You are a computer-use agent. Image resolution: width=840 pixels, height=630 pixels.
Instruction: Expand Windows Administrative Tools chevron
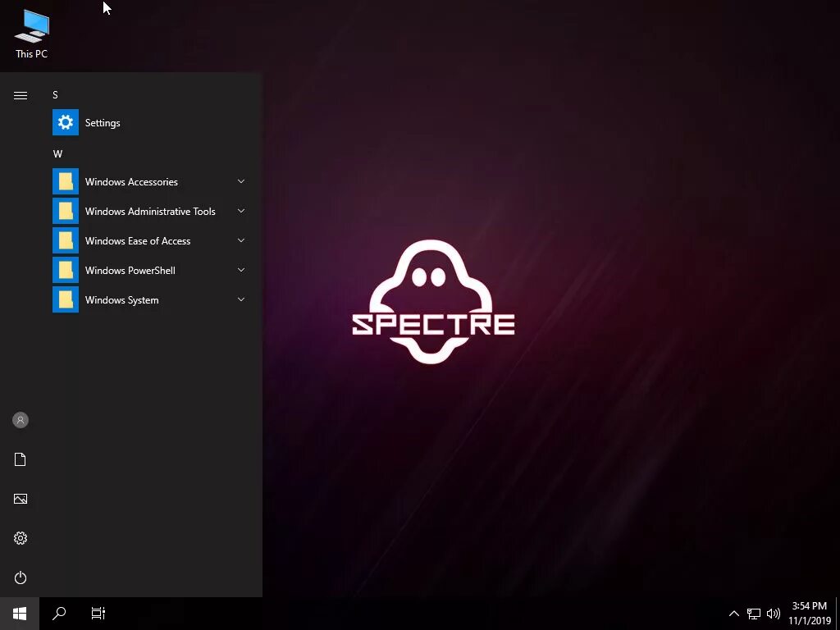click(x=241, y=211)
